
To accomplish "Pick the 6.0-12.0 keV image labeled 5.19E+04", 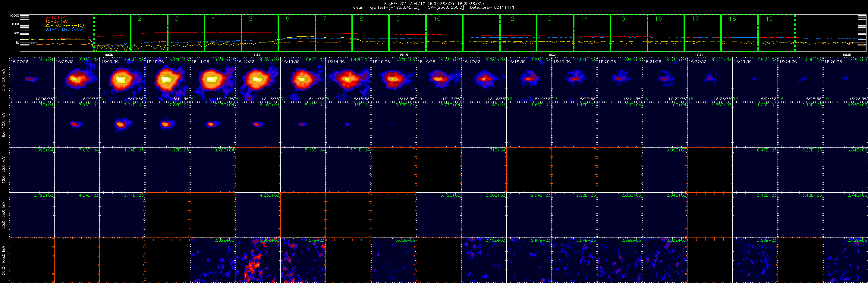I will coord(303,125).
